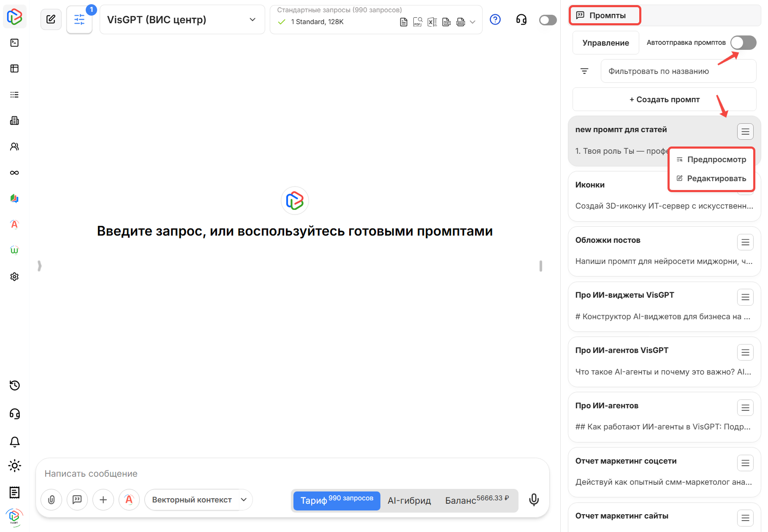Toggle brightness mode in the sidebar

(14, 466)
